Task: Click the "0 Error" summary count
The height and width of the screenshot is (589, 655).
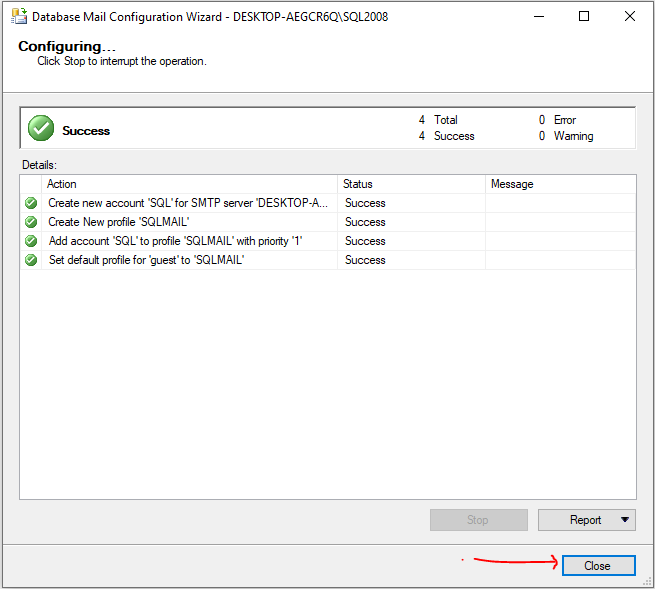Action: [x=557, y=120]
